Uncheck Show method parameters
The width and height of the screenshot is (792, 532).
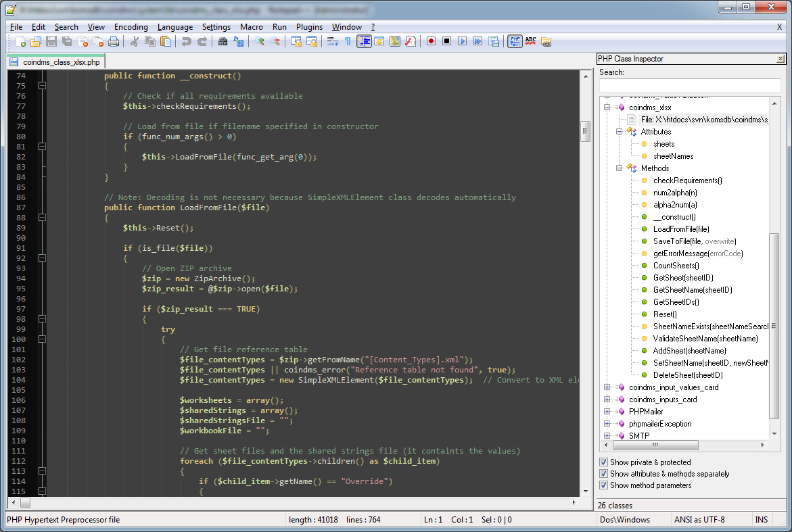coord(603,485)
